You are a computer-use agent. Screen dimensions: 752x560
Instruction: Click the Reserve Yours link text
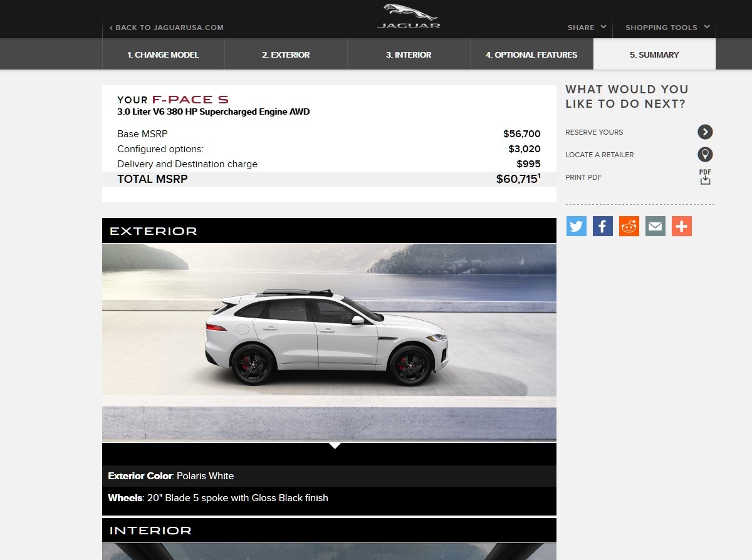594,132
